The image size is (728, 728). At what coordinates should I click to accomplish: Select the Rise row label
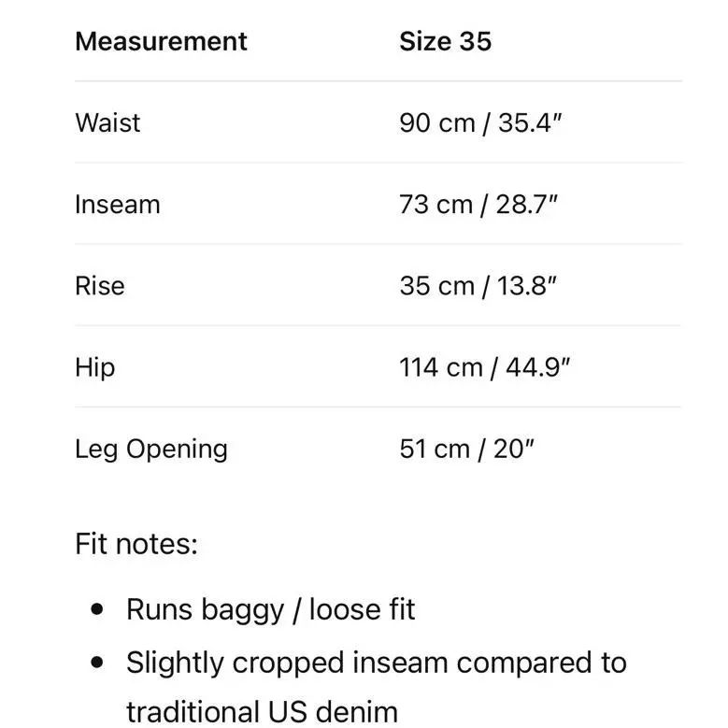tap(100, 286)
